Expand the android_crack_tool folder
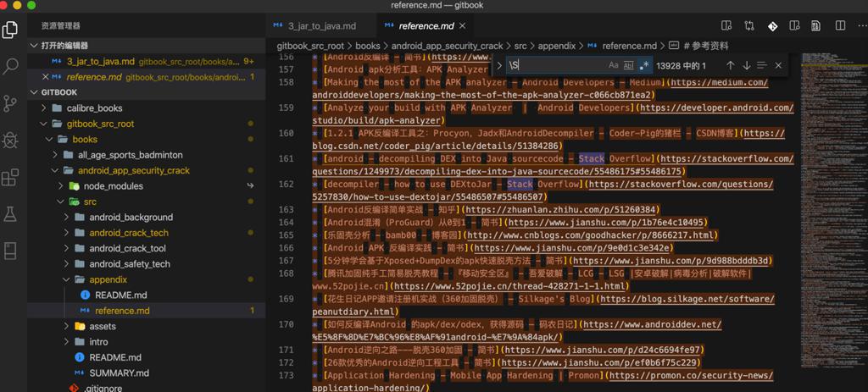Image resolution: width=868 pixels, height=392 pixels. tap(66, 248)
